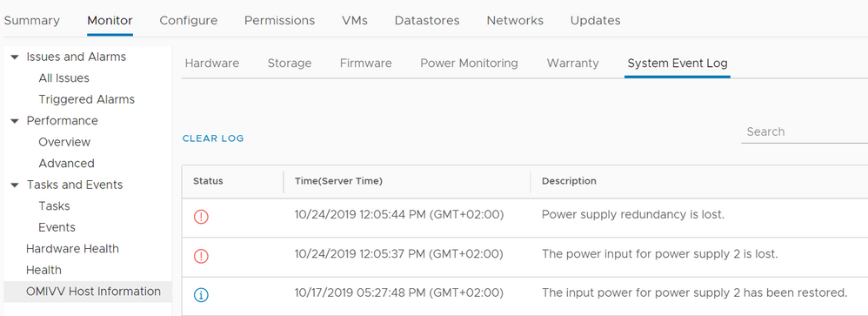Select Advanced under Performance
This screenshot has width=868, height=316.
(x=66, y=164)
